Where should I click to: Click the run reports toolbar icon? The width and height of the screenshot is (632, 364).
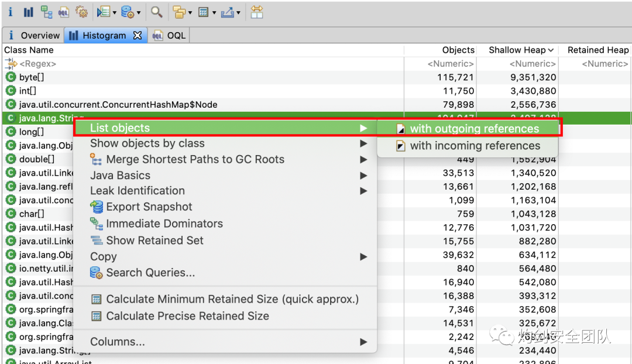104,12
